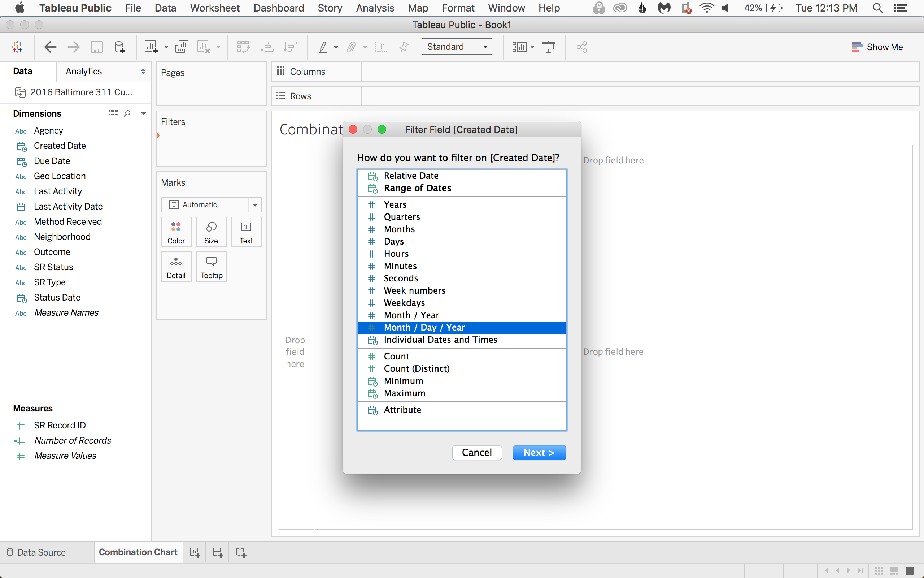Click the Redo forward arrow icon

point(73,47)
